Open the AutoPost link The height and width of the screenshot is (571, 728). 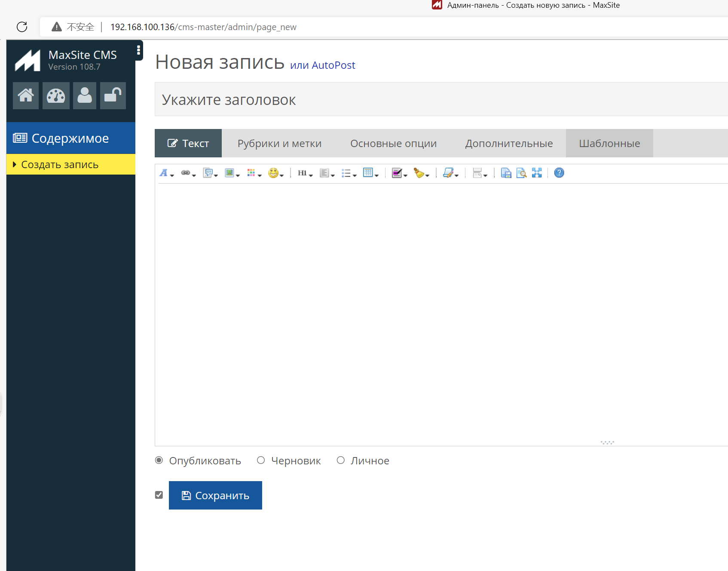click(333, 65)
